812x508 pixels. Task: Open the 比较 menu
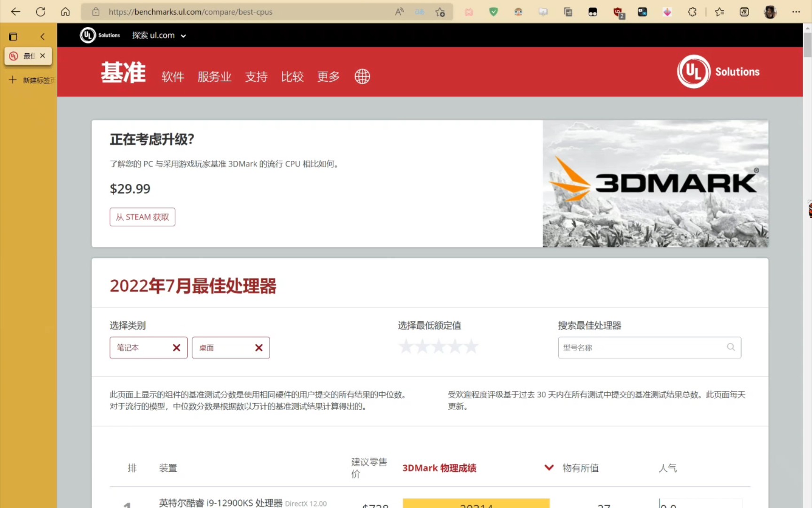[292, 76]
